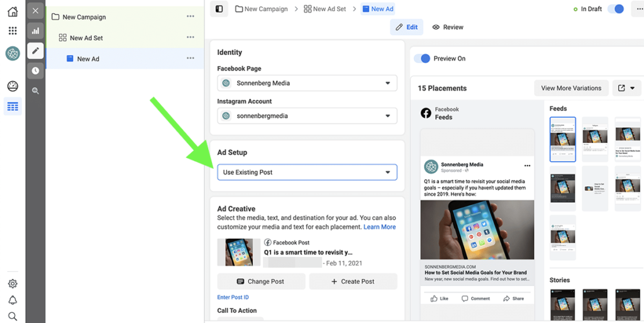This screenshot has width=644, height=323.
Task: Select the pencil edit icon in the side panel
Action: click(35, 50)
